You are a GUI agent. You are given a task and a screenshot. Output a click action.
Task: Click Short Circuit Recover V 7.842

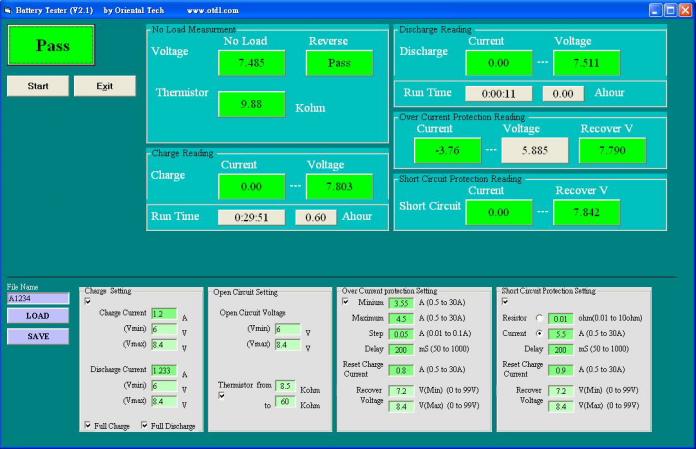(586, 213)
